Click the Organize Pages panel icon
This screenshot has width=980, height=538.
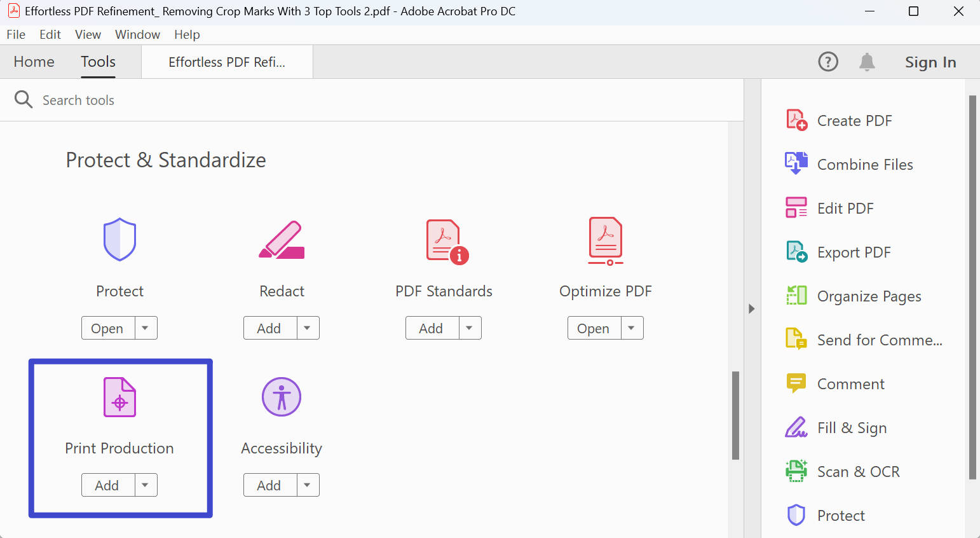point(796,296)
